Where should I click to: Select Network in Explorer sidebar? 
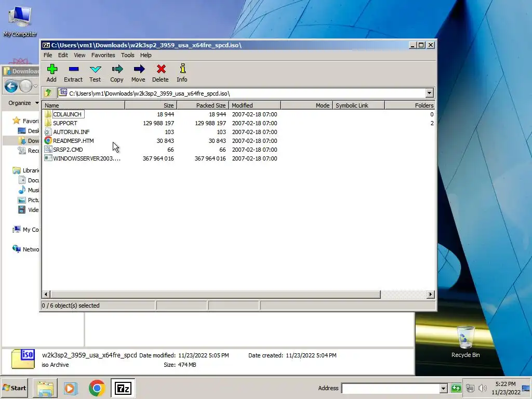[x=25, y=249]
